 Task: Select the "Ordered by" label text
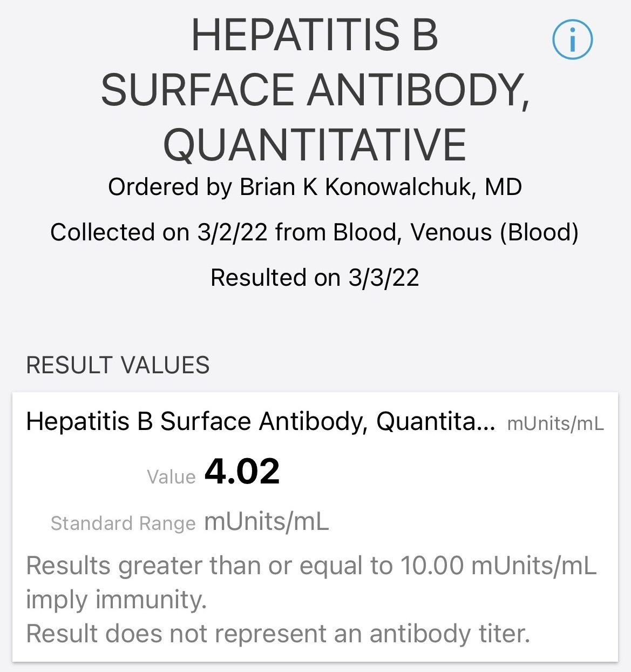[170, 187]
